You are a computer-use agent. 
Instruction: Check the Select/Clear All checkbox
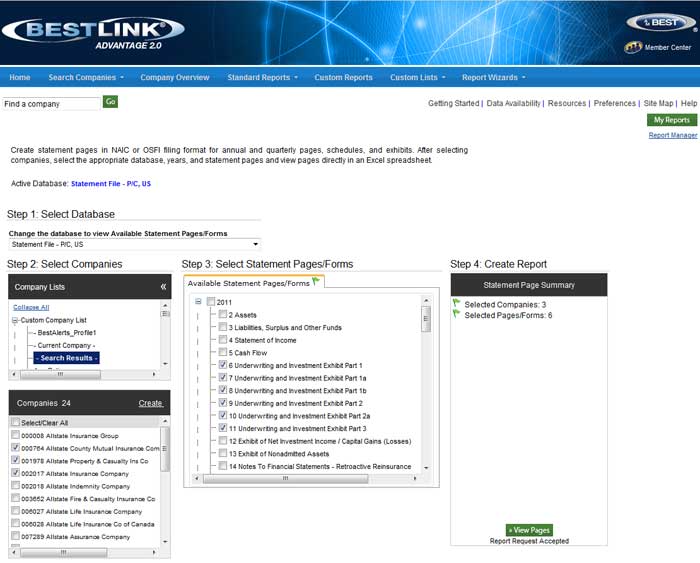pos(16,422)
